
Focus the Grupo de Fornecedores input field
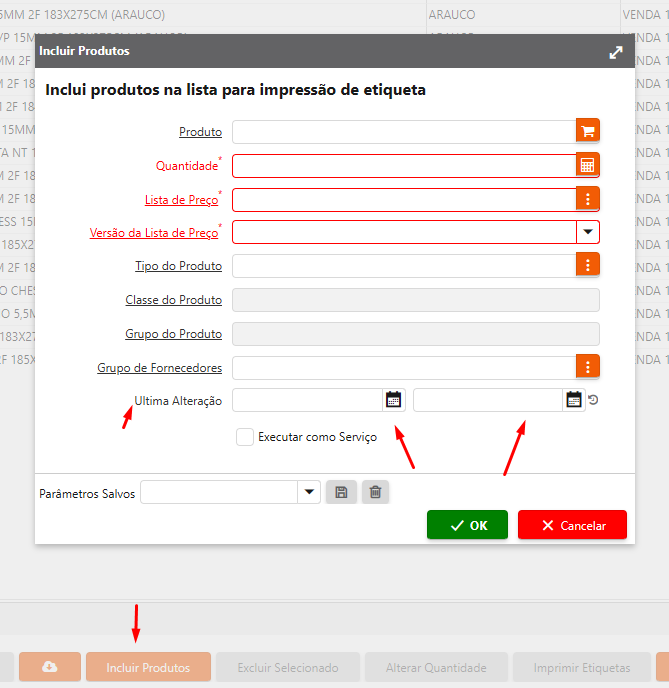click(x=404, y=368)
